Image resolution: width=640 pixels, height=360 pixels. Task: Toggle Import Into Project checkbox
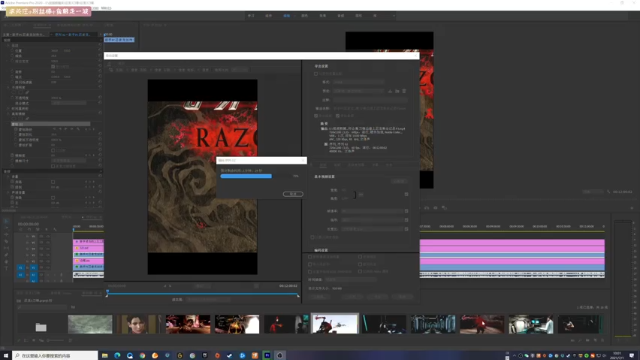point(310,264)
